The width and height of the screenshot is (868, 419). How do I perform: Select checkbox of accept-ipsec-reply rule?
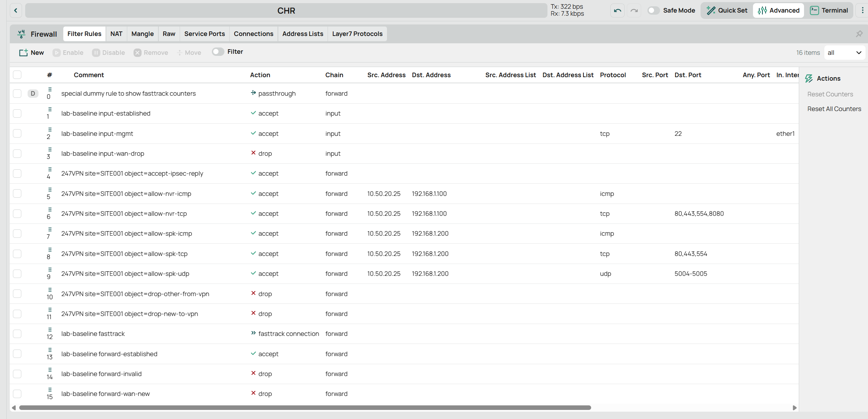(x=17, y=174)
